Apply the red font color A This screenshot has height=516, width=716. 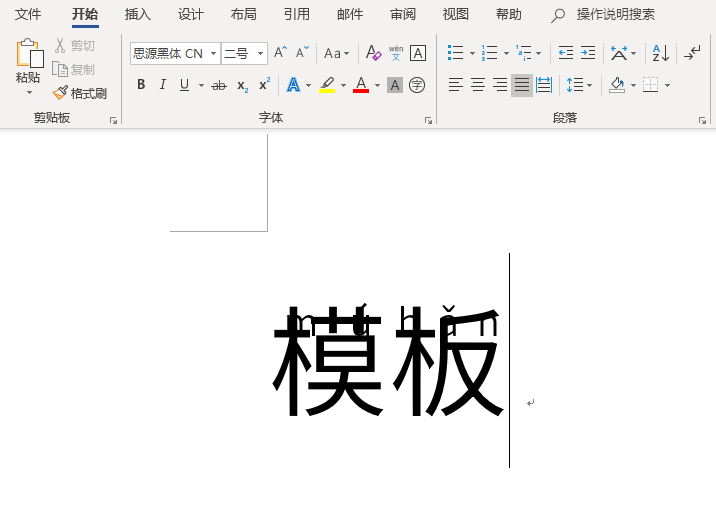pyautogui.click(x=361, y=85)
